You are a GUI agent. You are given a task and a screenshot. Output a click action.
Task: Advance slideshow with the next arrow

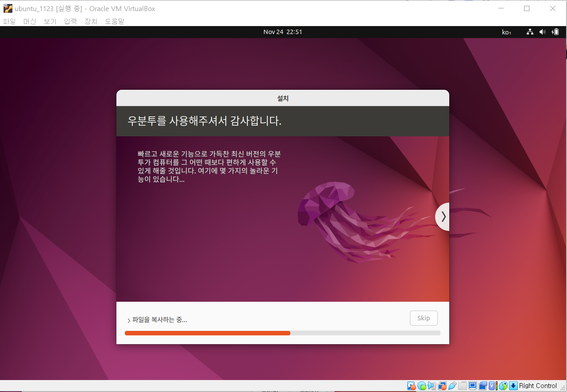coord(443,216)
